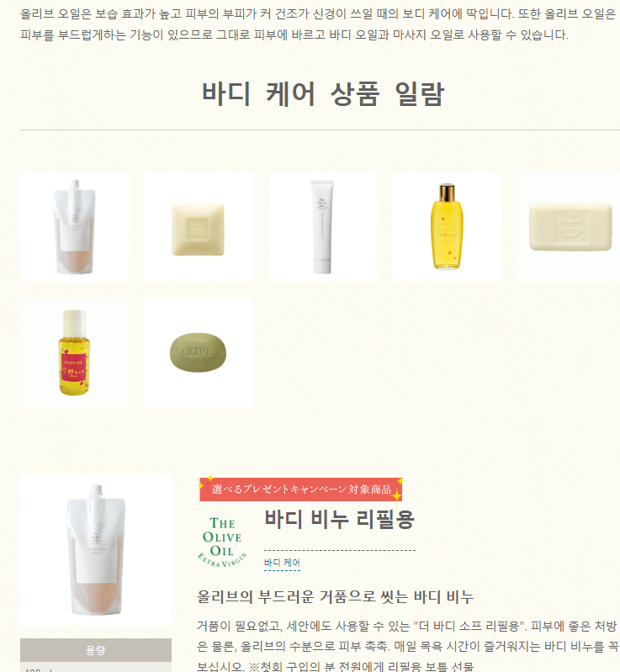Click the red present campaign banner
The width and height of the screenshot is (620, 672).
(x=300, y=489)
